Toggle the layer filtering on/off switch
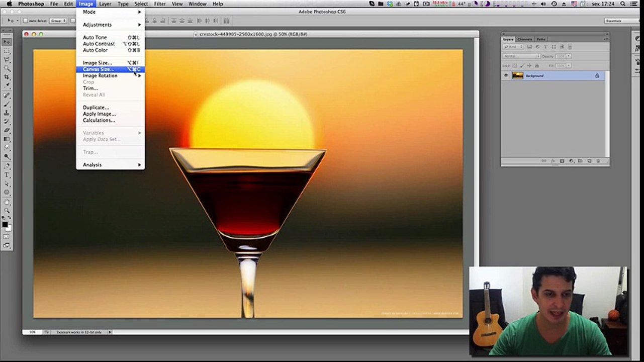This screenshot has width=644, height=362. pos(570,47)
